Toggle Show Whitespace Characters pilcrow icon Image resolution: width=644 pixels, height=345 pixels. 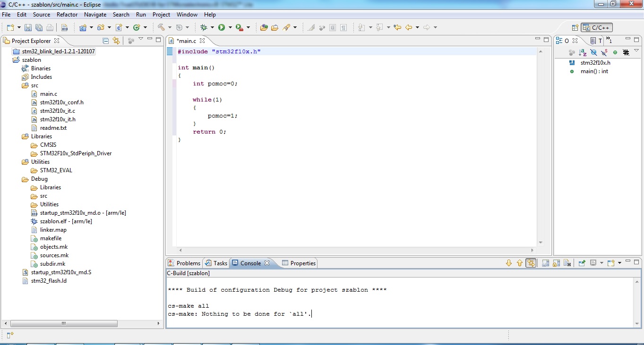pyautogui.click(x=343, y=27)
